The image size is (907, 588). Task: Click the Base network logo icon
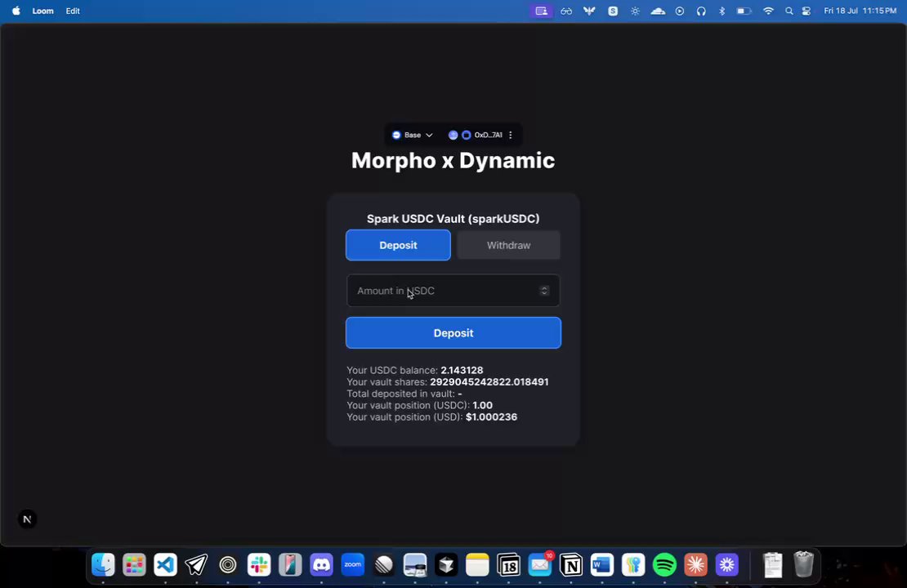coord(396,135)
